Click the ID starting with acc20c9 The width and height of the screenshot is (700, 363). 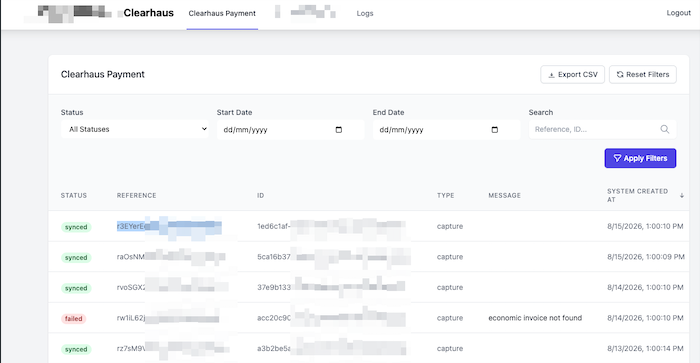pos(331,318)
